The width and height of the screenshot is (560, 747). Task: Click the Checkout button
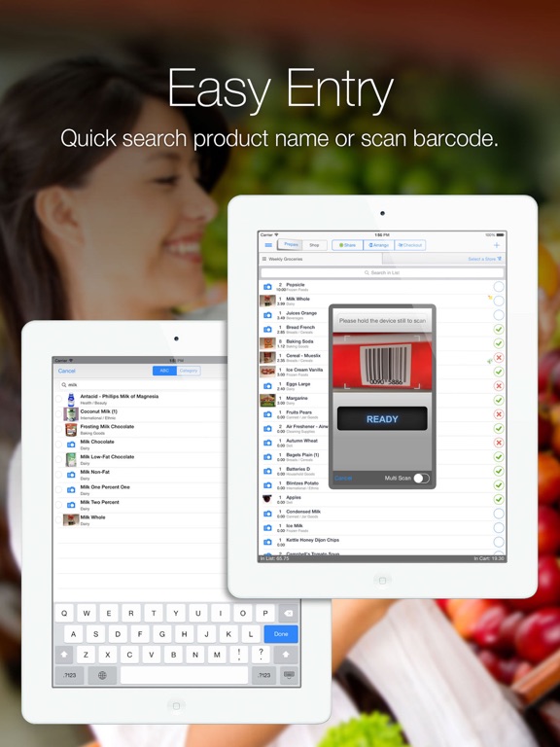[x=410, y=245]
